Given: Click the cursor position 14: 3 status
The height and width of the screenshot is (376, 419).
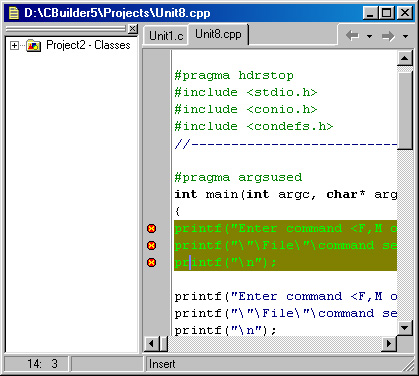Looking at the screenshot, I should pos(36,364).
